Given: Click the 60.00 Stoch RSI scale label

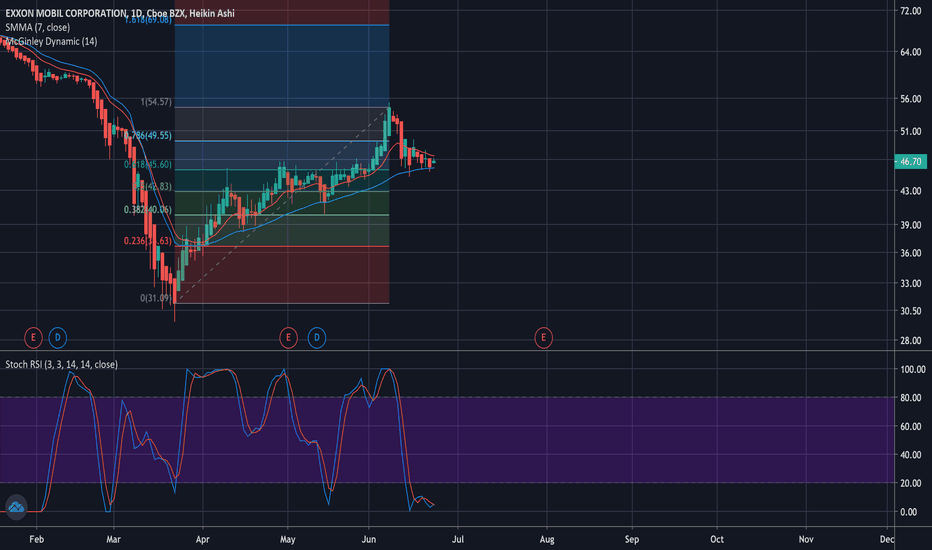Looking at the screenshot, I should [x=912, y=426].
